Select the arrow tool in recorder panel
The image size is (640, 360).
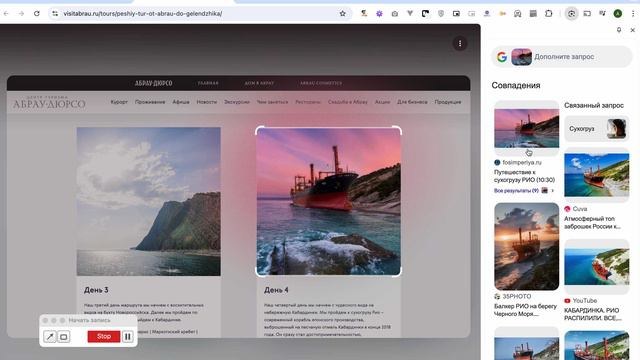(x=50, y=337)
